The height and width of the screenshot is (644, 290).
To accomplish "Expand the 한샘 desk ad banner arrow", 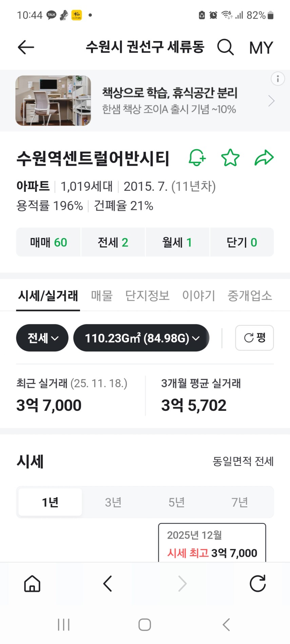I will 271,101.
